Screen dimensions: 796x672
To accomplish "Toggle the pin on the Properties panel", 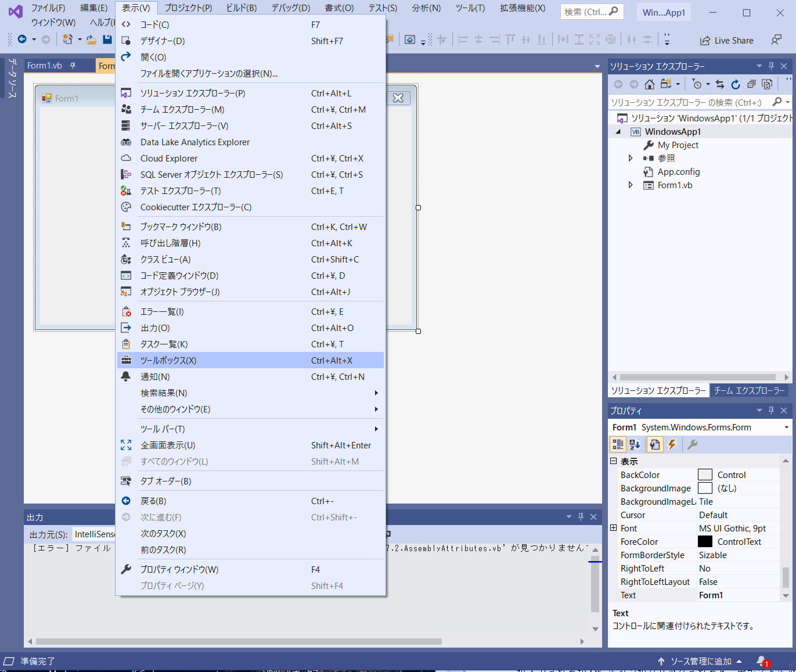I will tap(772, 411).
